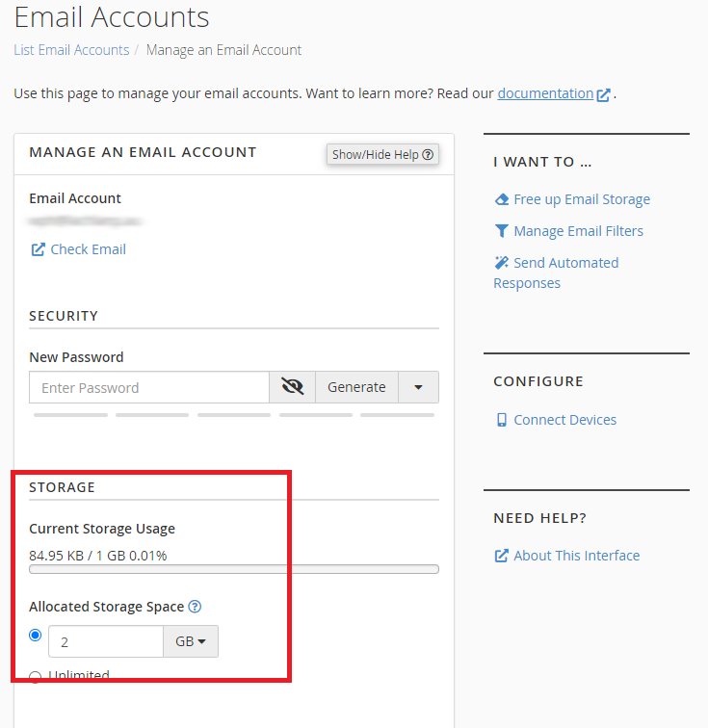The width and height of the screenshot is (708, 728).
Task: Click the external link icon next to Check Email
Action: coord(38,249)
